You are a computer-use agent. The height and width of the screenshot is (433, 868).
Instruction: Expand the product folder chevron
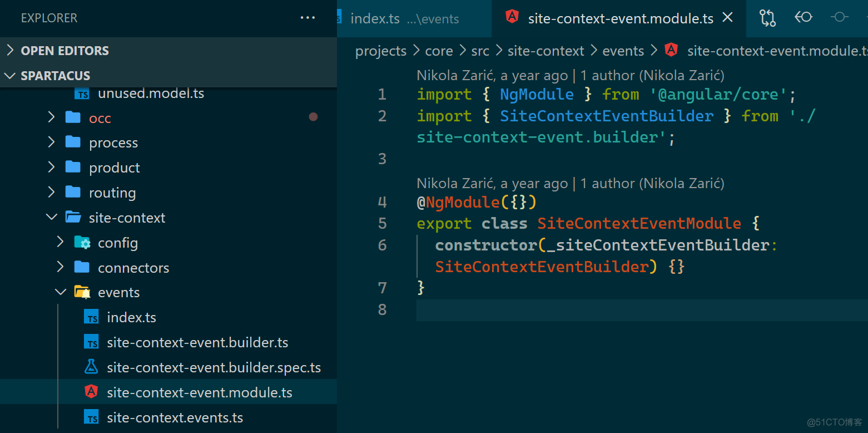click(52, 168)
